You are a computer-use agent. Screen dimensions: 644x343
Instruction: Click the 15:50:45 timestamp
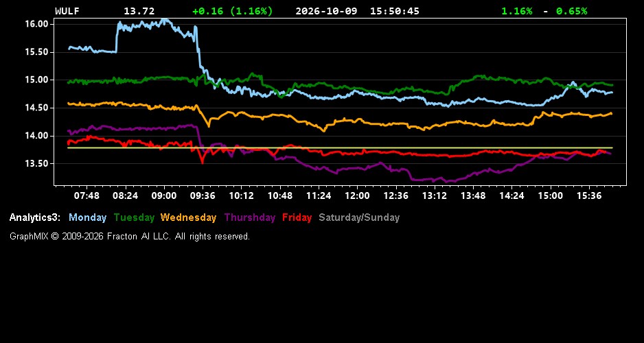(395, 11)
